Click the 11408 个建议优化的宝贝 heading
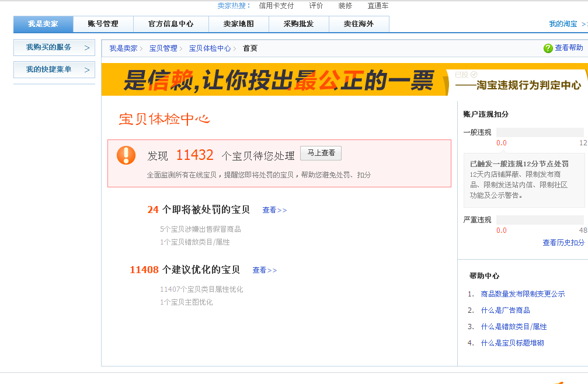 (185, 270)
